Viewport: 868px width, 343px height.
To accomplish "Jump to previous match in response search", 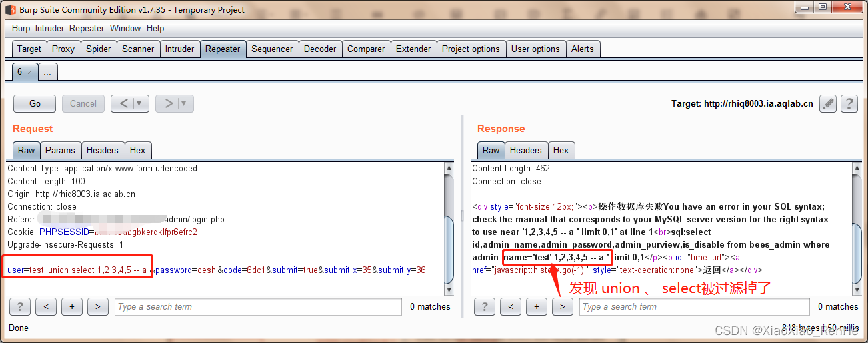I will tap(511, 306).
